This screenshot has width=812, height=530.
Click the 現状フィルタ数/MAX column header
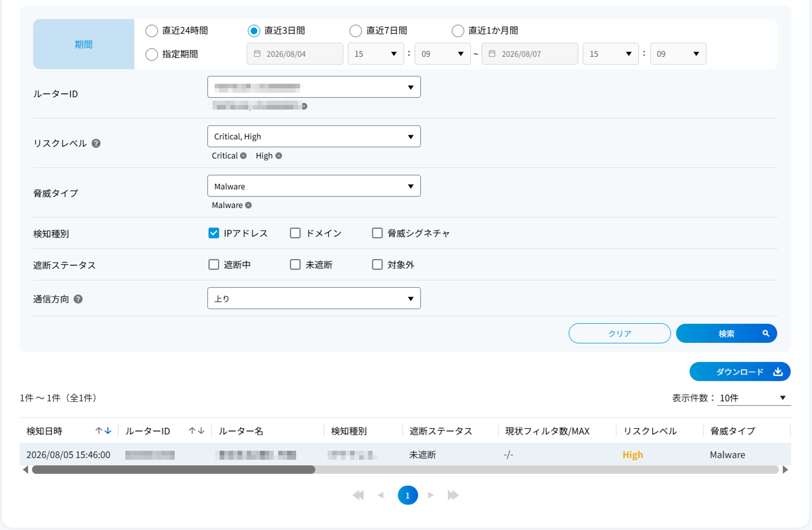click(x=547, y=431)
